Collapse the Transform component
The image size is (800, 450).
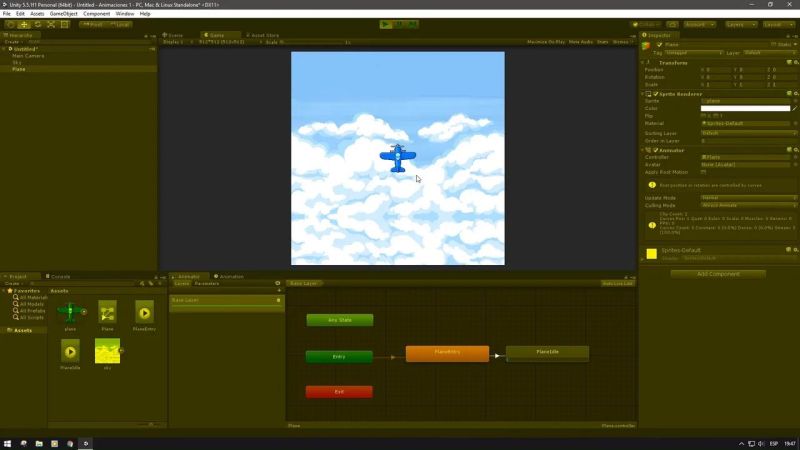(643, 63)
